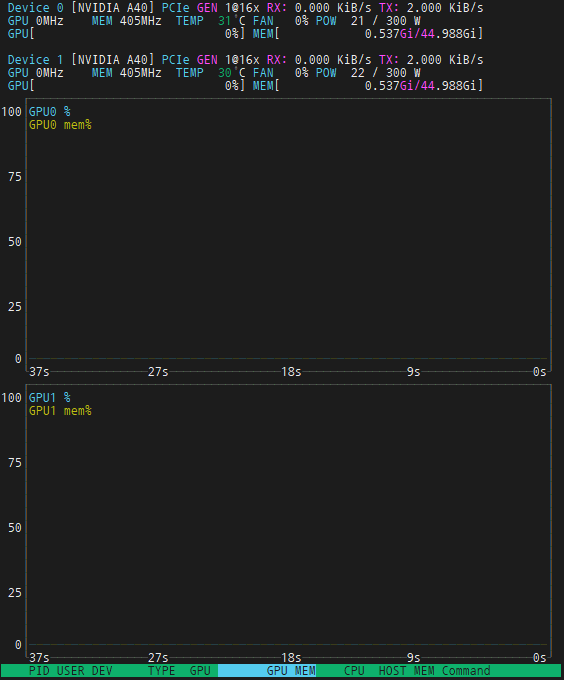This screenshot has height=680, width=564.
Task: Click the 75 axis label on GPU0 chart
Action: tap(15, 177)
